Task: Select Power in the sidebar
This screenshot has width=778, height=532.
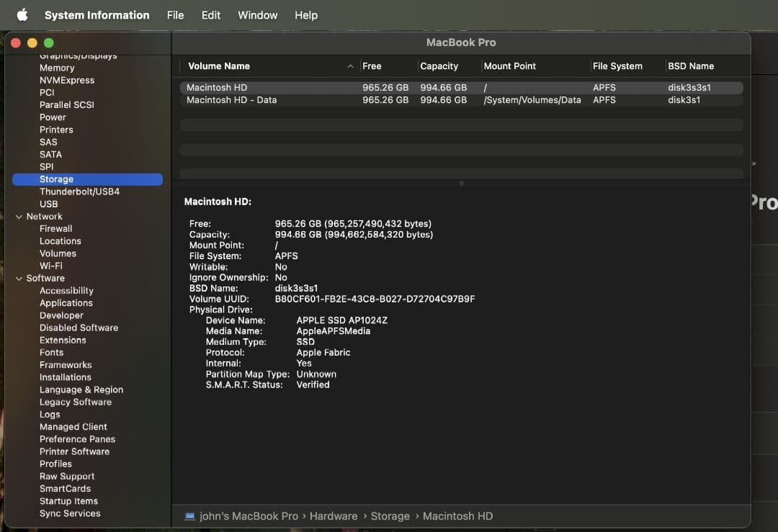Action: click(53, 117)
